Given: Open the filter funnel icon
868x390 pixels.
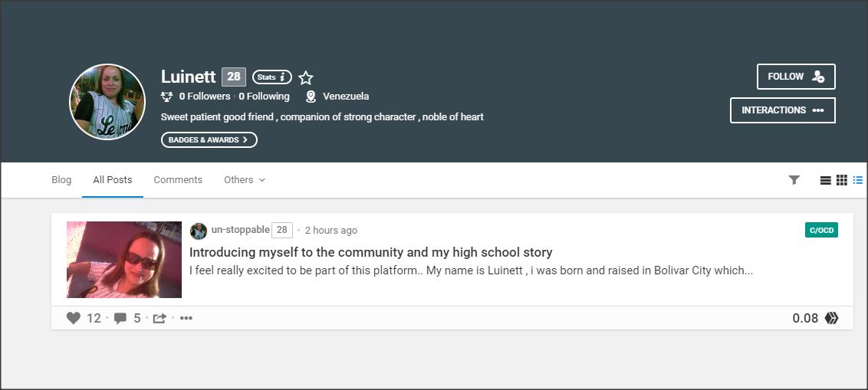Looking at the screenshot, I should pyautogui.click(x=794, y=180).
